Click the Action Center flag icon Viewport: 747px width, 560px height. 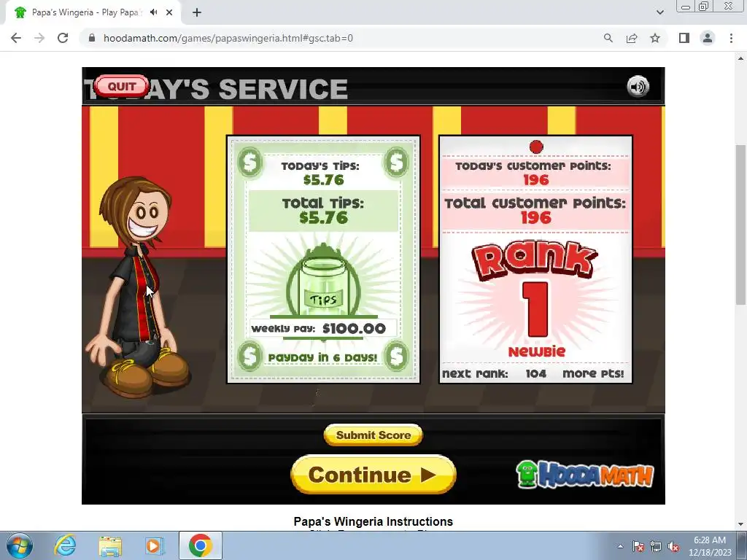tap(638, 546)
